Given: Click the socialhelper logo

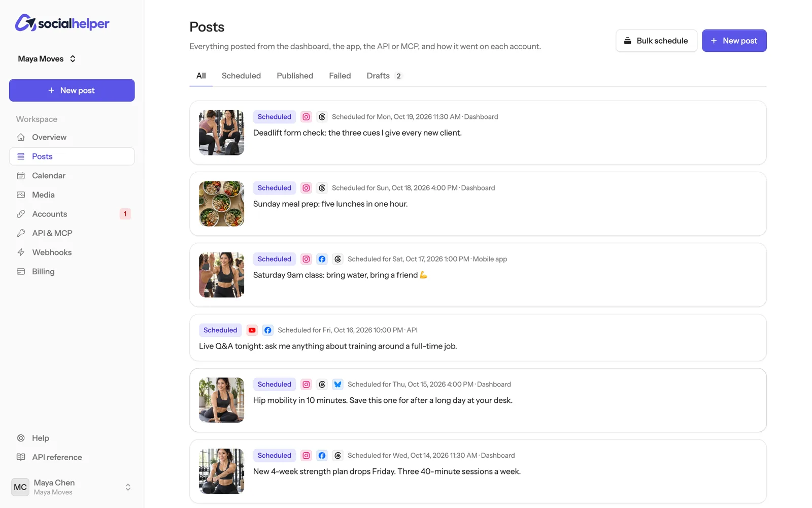Looking at the screenshot, I should 62,23.
